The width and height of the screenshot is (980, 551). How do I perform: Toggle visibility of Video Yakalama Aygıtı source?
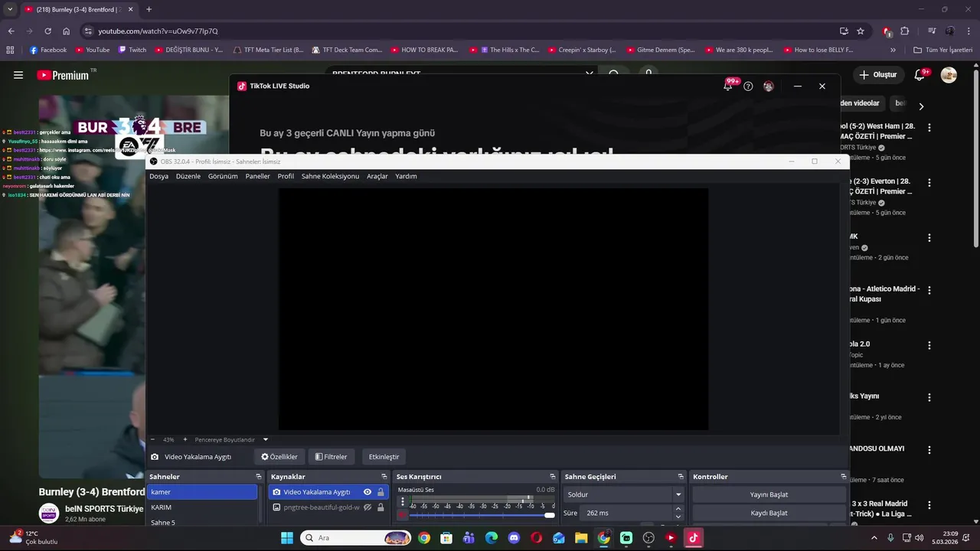click(367, 492)
